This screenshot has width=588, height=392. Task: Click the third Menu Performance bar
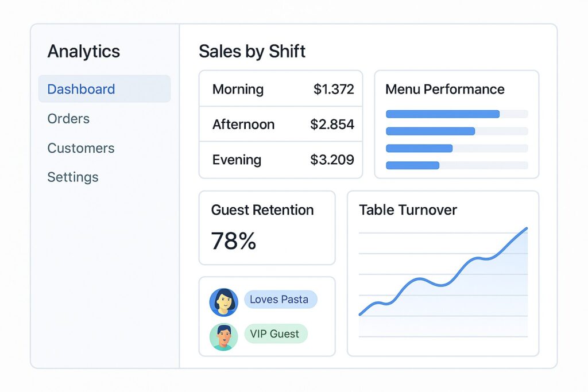coord(419,149)
